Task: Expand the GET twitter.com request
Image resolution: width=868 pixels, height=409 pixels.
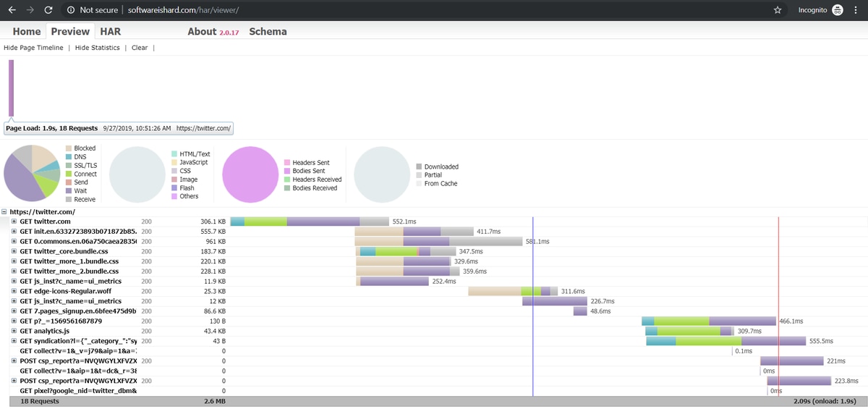Action: click(x=14, y=222)
